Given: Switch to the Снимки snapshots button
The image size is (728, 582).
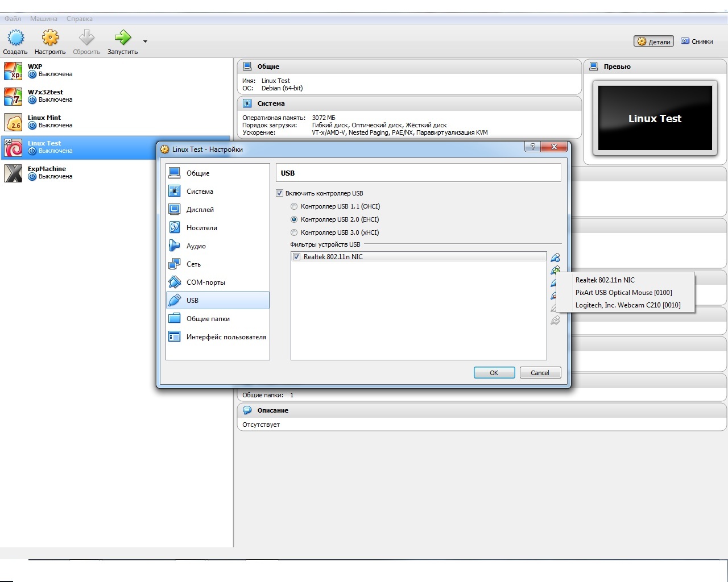Looking at the screenshot, I should 697,41.
